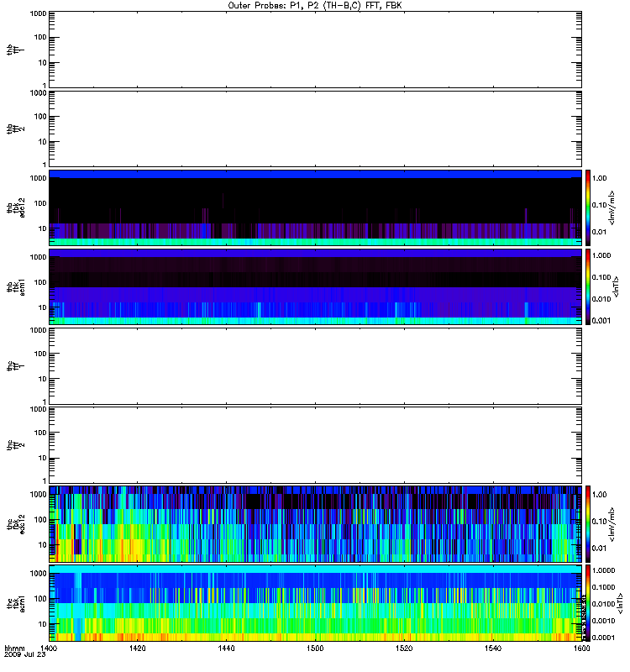The width and height of the screenshot is (630, 672).
Task: Click the "0.0100" color bar tick value
Action: (x=603, y=604)
